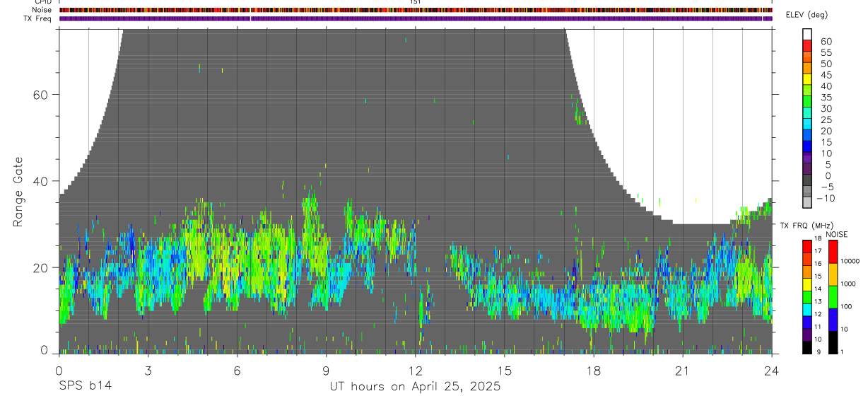Click the NOISE legend title

(x=836, y=234)
